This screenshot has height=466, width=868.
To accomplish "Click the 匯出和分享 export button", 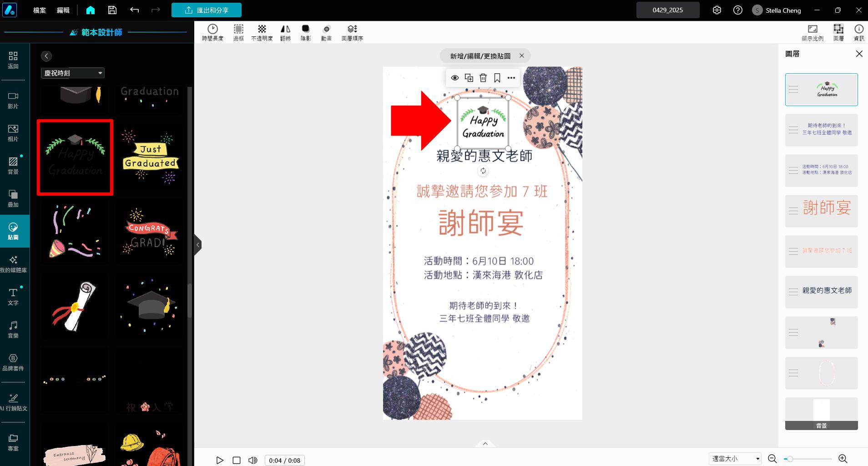I will coord(207,10).
